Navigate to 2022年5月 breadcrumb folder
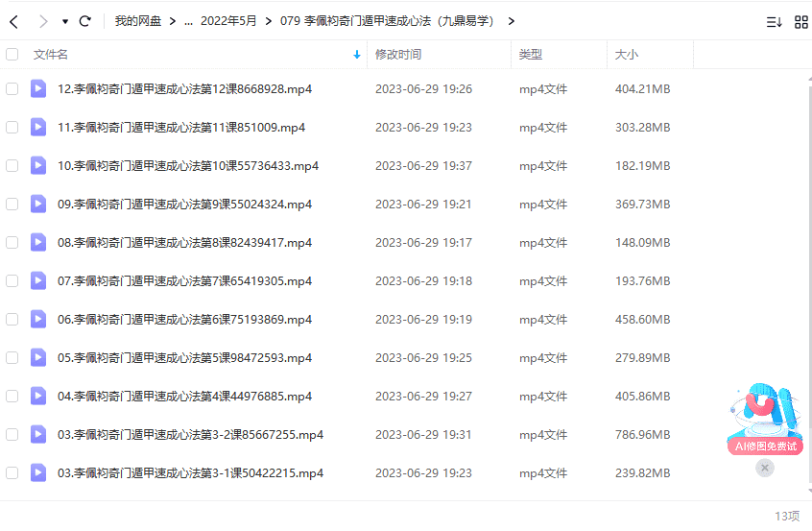The width and height of the screenshot is (812, 531). click(x=228, y=21)
